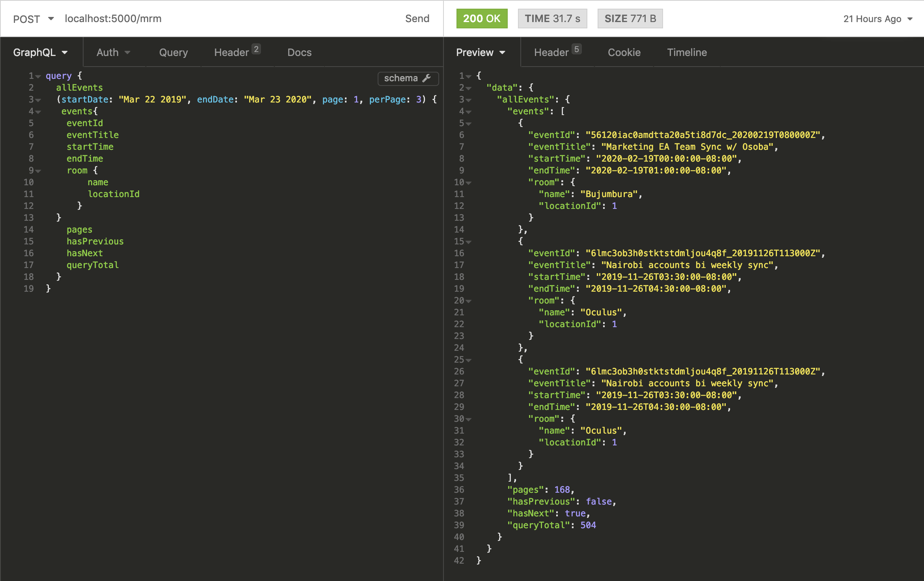Click the localhost:5000/mrm URL field
Screen dimensions: 924x581
pos(113,19)
